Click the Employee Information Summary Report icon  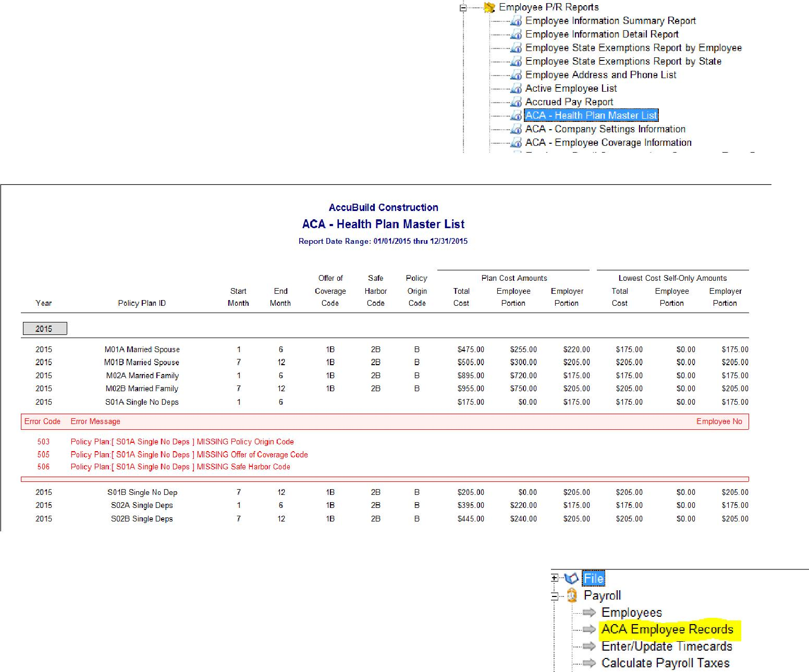(x=516, y=21)
